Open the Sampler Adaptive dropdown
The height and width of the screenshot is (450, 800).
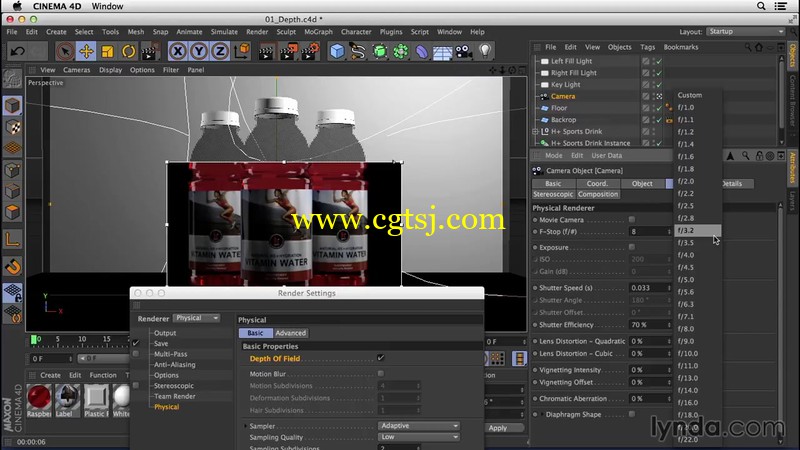coord(418,426)
